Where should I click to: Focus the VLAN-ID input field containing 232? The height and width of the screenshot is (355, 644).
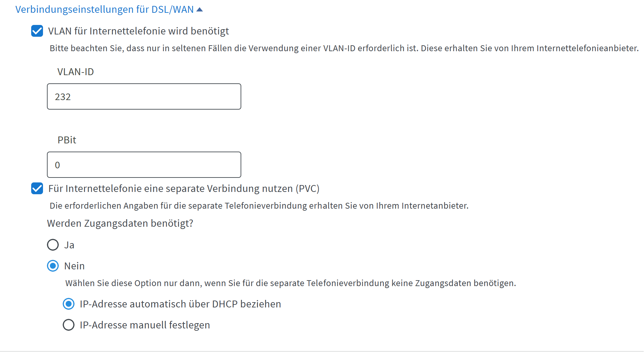(144, 96)
